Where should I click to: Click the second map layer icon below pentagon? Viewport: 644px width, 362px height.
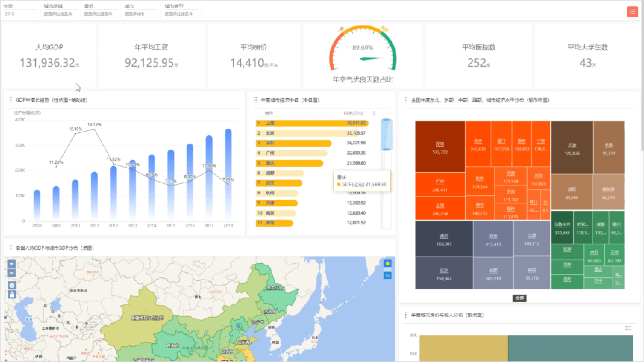coord(388,275)
